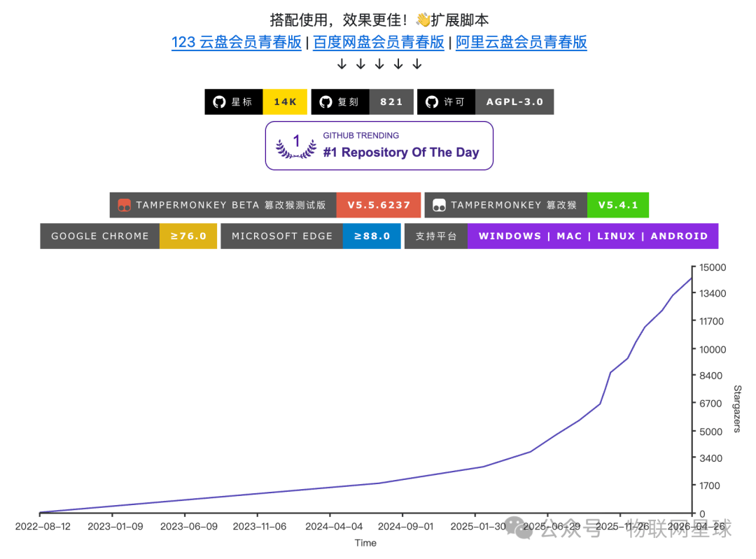Image resolution: width=756 pixels, height=559 pixels.
Task: Click the 14K stars count badge
Action: pyautogui.click(x=285, y=101)
